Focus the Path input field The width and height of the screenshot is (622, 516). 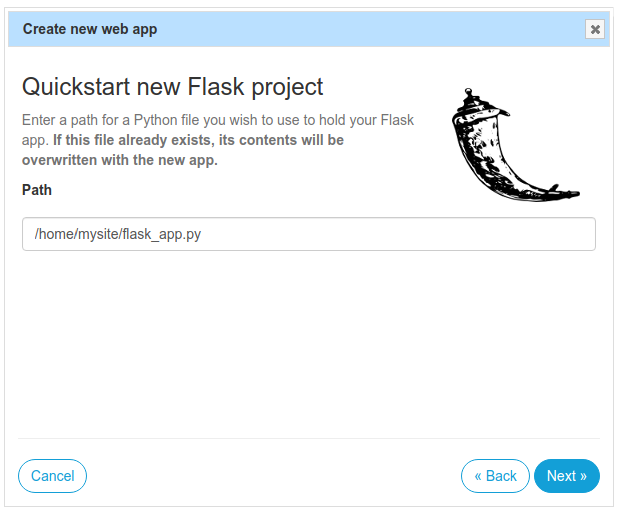(x=309, y=234)
